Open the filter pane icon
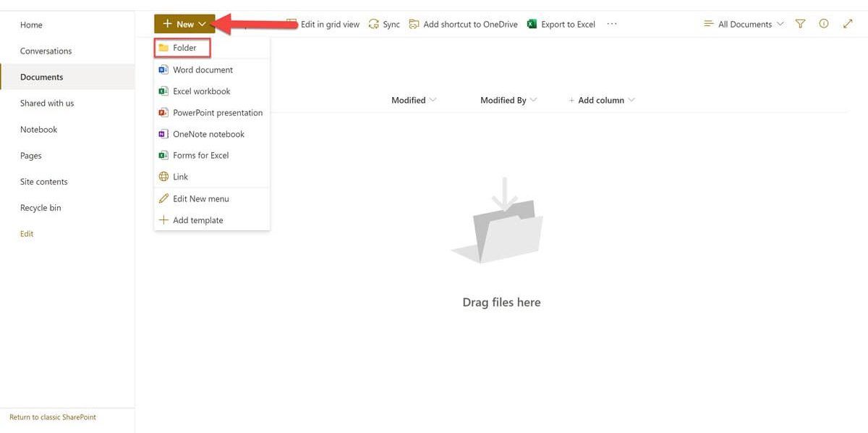The height and width of the screenshot is (433, 868). click(x=799, y=23)
